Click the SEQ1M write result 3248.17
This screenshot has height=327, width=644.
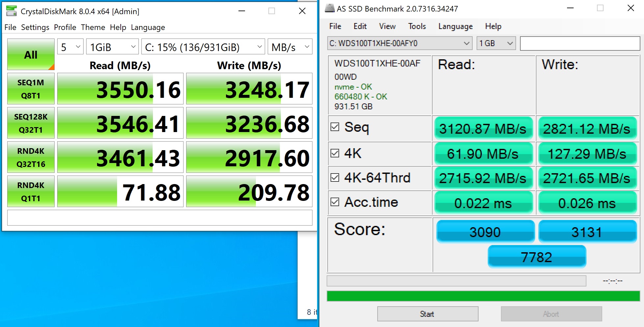click(x=249, y=89)
